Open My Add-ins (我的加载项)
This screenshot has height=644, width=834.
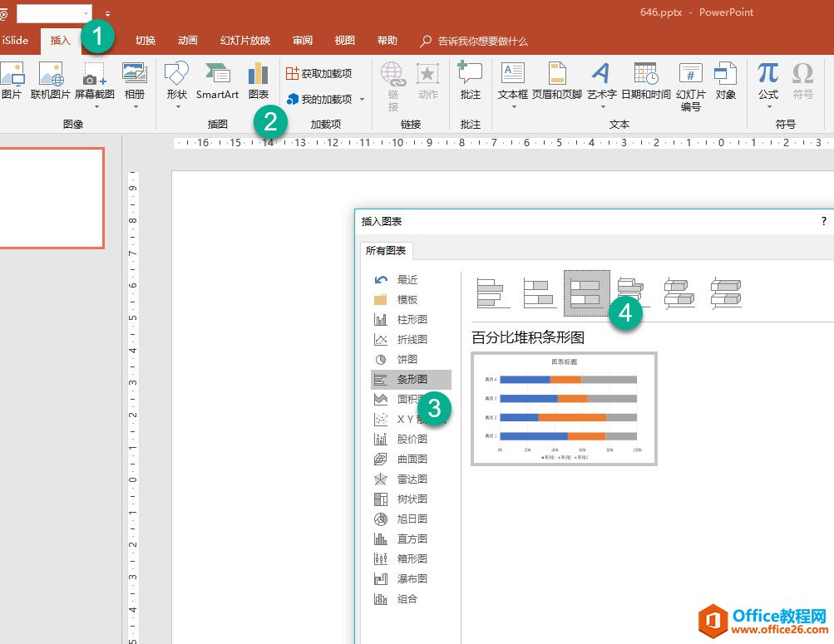pos(319,100)
